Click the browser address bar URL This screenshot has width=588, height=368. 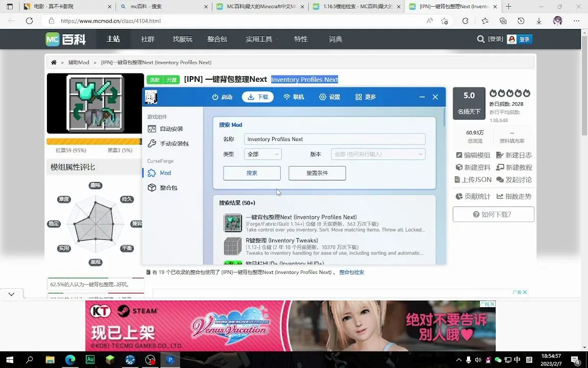[x=111, y=21]
